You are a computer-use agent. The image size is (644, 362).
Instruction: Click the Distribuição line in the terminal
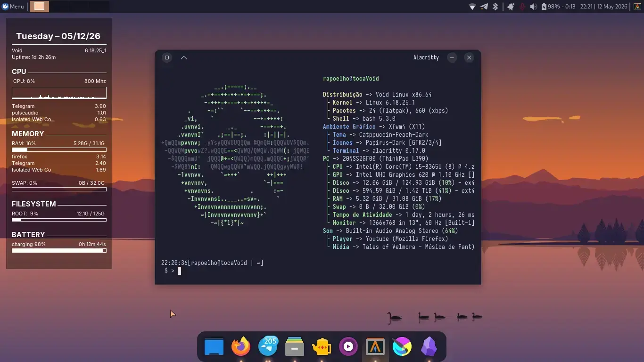(377, 95)
